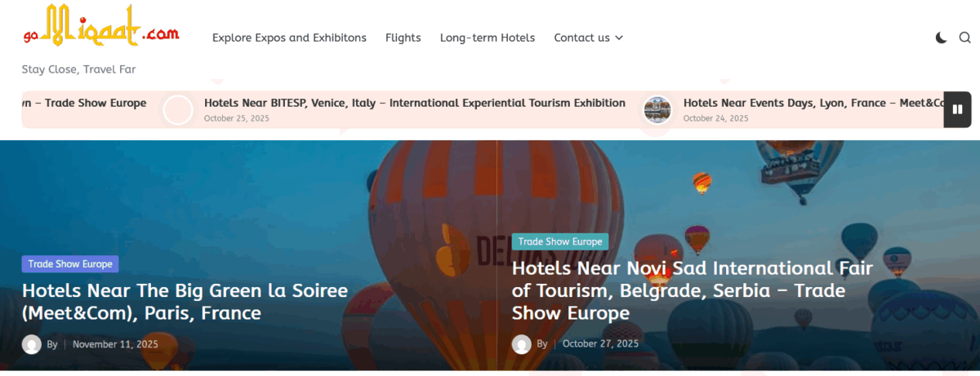Image resolution: width=980 pixels, height=376 pixels.
Task: Open Explore Expos and Exhibitons menu item
Action: (289, 38)
